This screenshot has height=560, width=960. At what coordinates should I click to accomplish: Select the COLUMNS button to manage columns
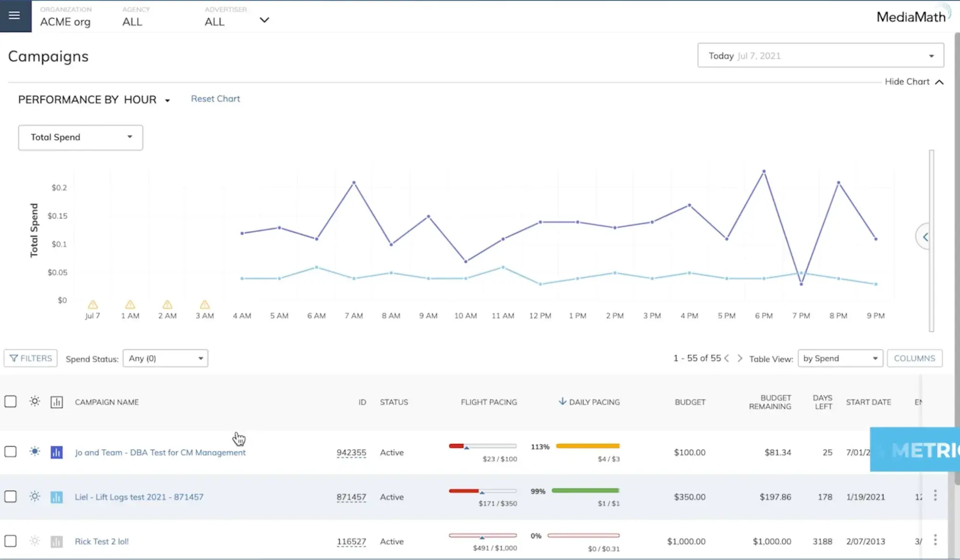pos(915,358)
